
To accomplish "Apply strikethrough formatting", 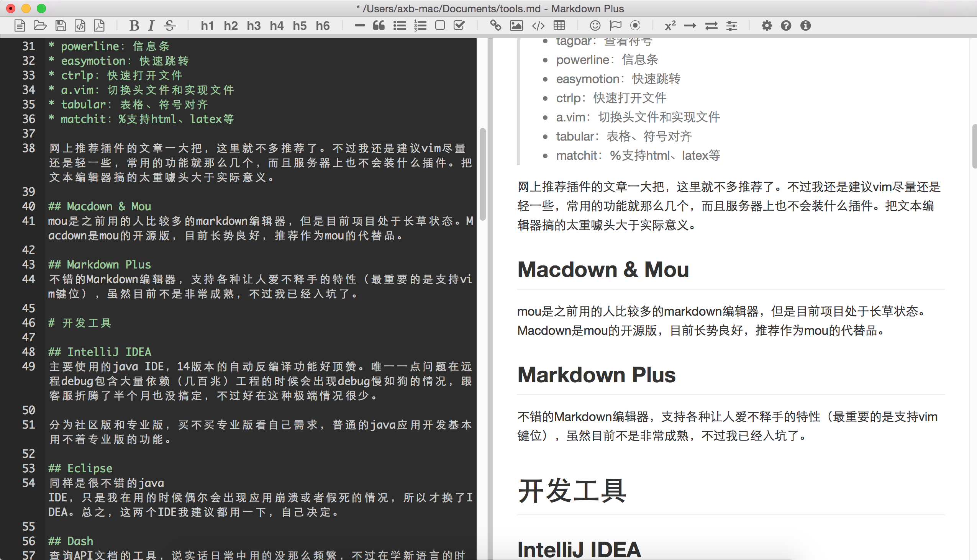I will click(x=170, y=26).
